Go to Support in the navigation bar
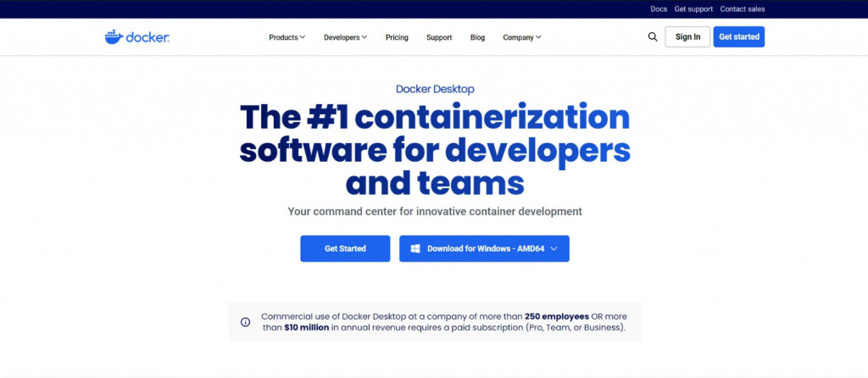This screenshot has width=868, height=378. 439,37
